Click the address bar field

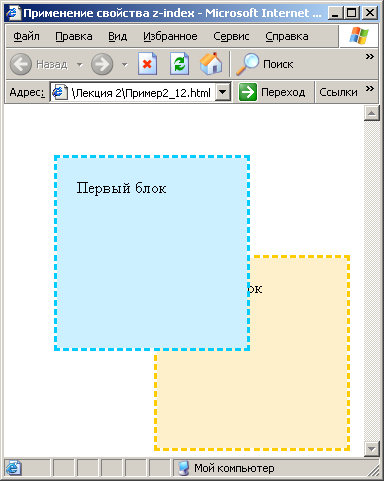[x=141, y=92]
